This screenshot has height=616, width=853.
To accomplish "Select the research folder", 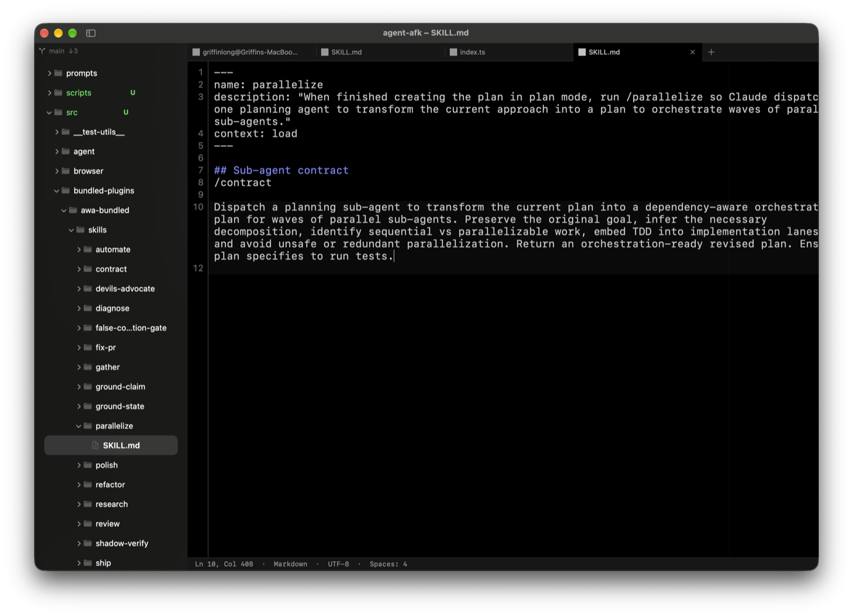I will point(111,504).
